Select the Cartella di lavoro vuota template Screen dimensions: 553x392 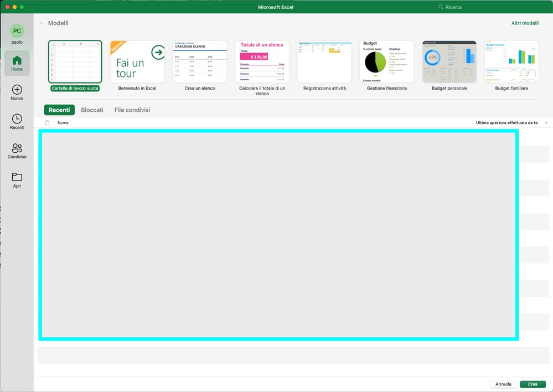click(75, 66)
